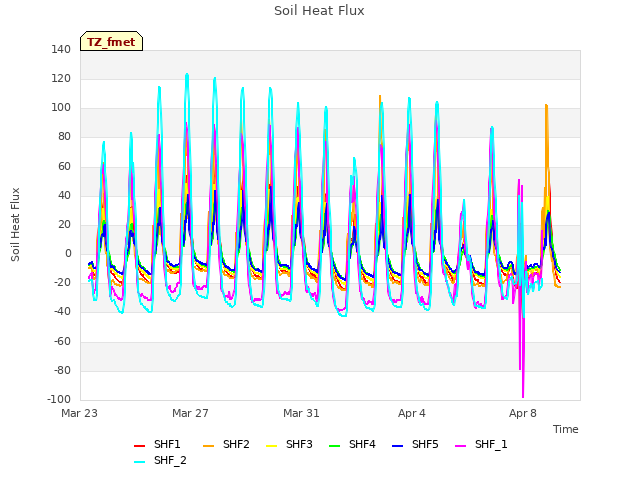Image resolution: width=640 pixels, height=480 pixels.
Task: Click the TZ_fmet annotation label
Action: [111, 42]
